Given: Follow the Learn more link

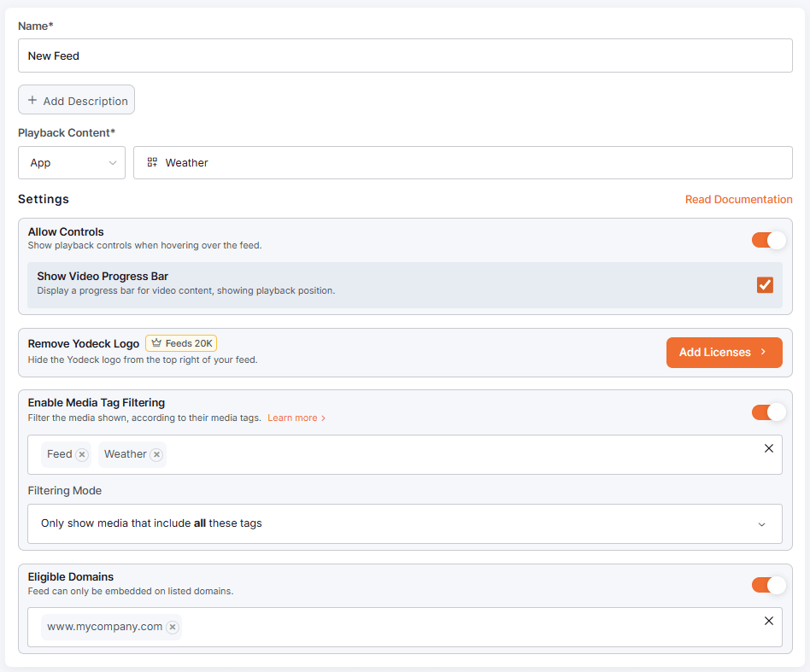Looking at the screenshot, I should [296, 418].
